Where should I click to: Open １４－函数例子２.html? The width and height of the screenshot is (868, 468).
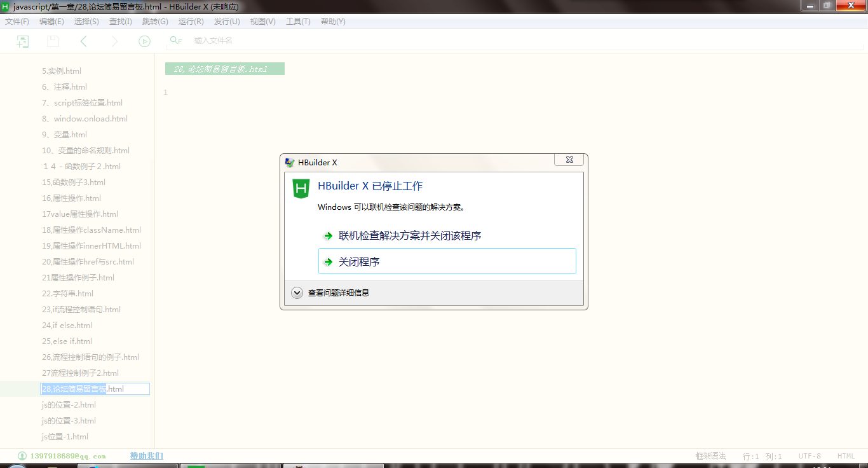point(81,167)
